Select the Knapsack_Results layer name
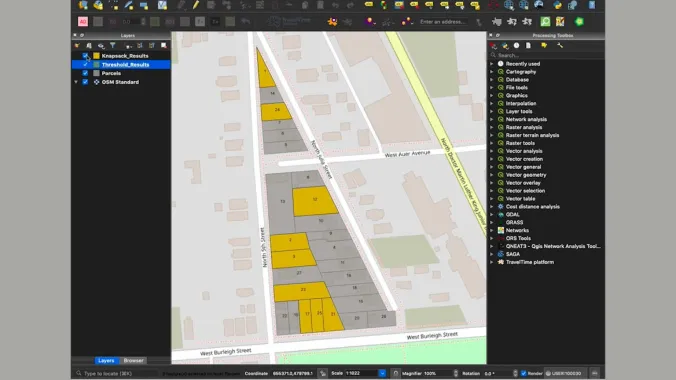The height and width of the screenshot is (380, 676). 125,56
